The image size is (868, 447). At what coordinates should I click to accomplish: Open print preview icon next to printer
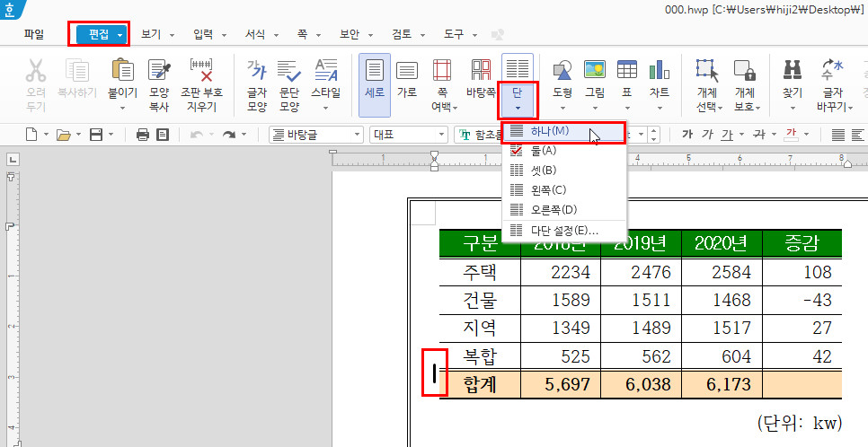(x=163, y=135)
